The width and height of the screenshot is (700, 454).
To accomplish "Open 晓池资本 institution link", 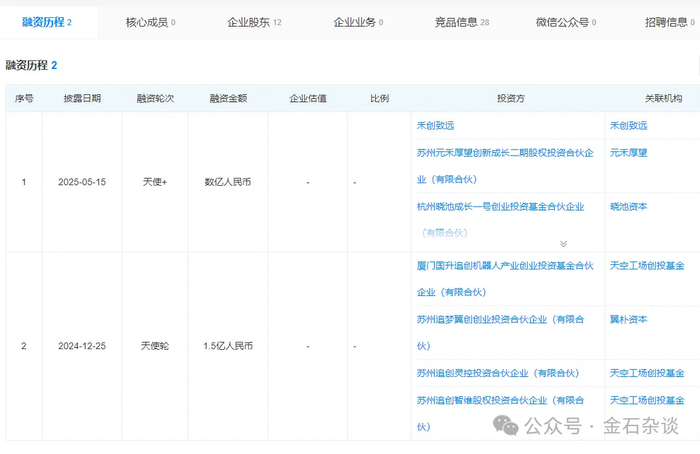I will [629, 206].
